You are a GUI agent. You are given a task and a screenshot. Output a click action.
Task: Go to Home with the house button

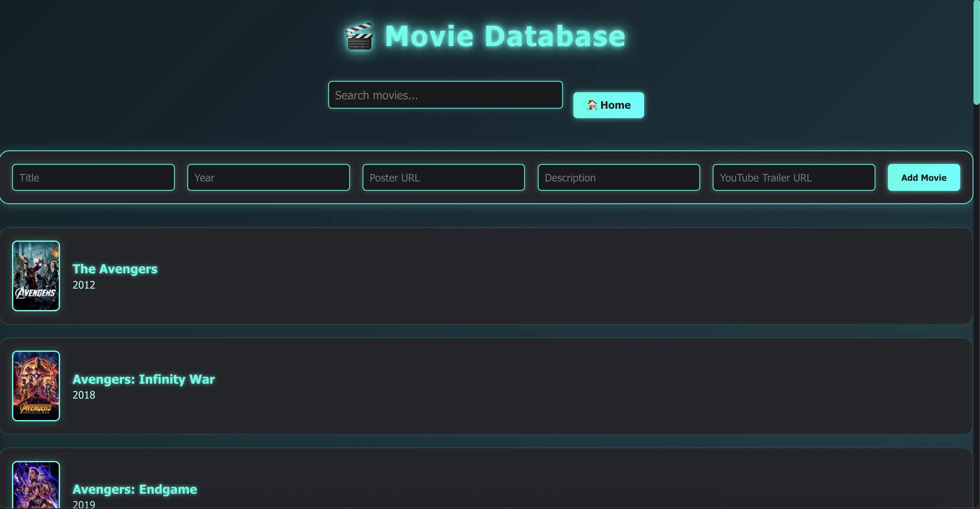pos(608,105)
